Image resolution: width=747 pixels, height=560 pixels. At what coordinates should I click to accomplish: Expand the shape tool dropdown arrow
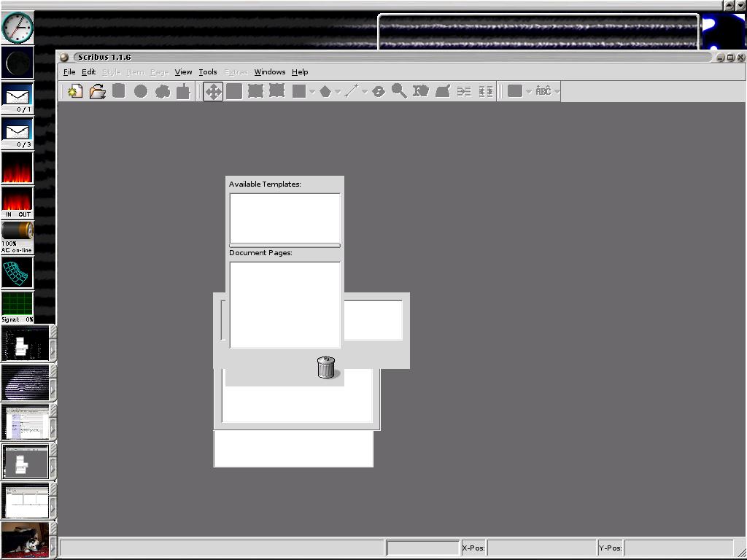312,92
